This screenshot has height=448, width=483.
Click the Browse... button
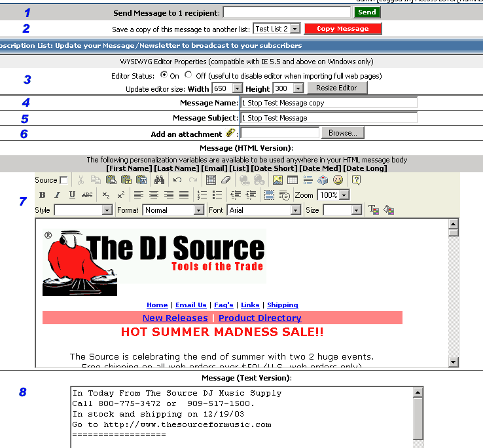343,133
